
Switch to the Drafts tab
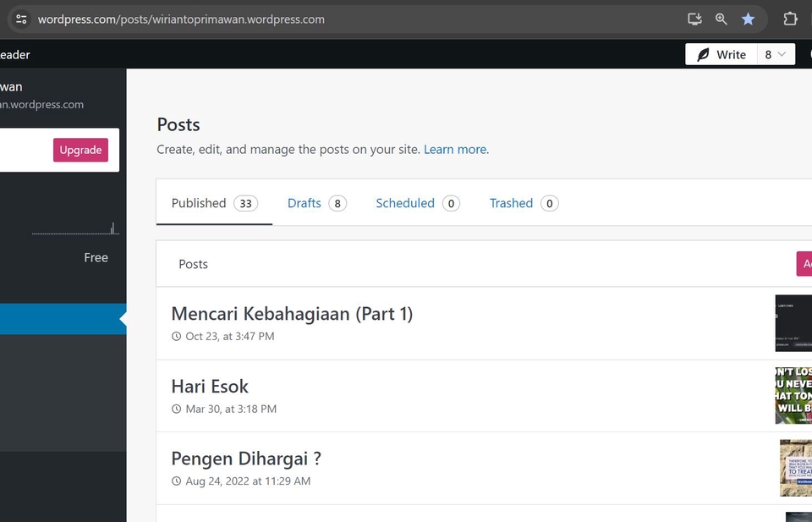(316, 203)
